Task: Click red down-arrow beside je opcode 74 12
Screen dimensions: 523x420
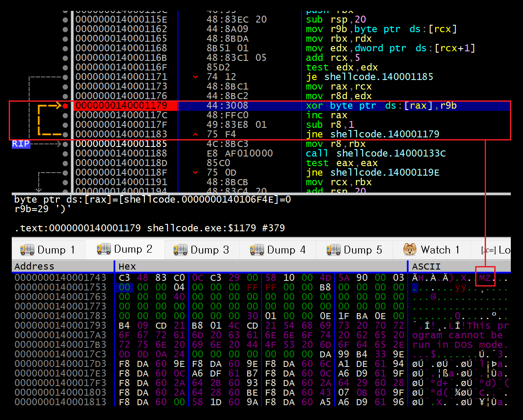Action: [195, 77]
